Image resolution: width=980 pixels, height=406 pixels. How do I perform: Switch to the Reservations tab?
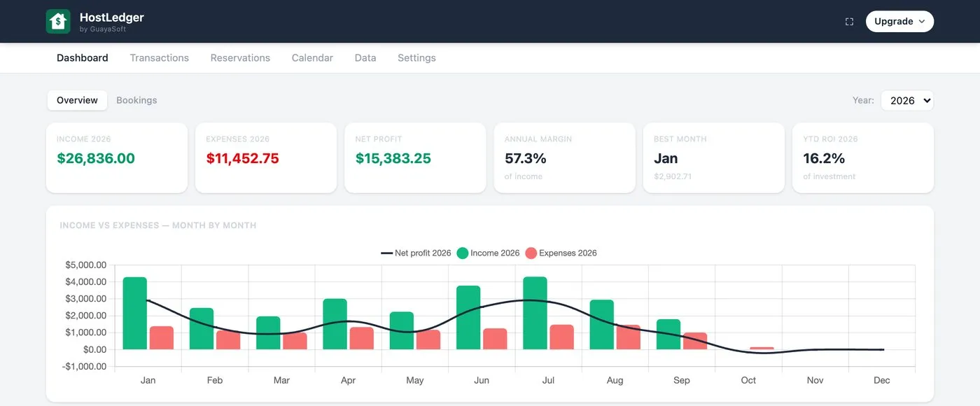click(240, 58)
